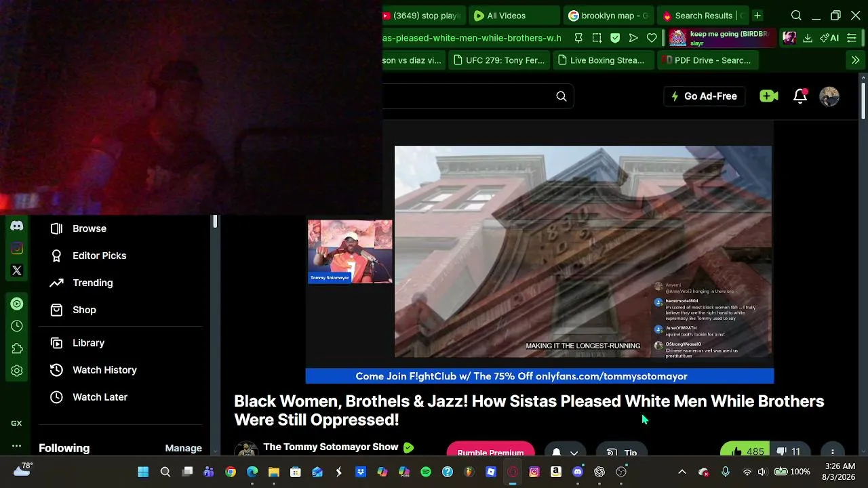This screenshot has height=488, width=868.
Task: Open the browser downloads icon
Action: (x=808, y=38)
